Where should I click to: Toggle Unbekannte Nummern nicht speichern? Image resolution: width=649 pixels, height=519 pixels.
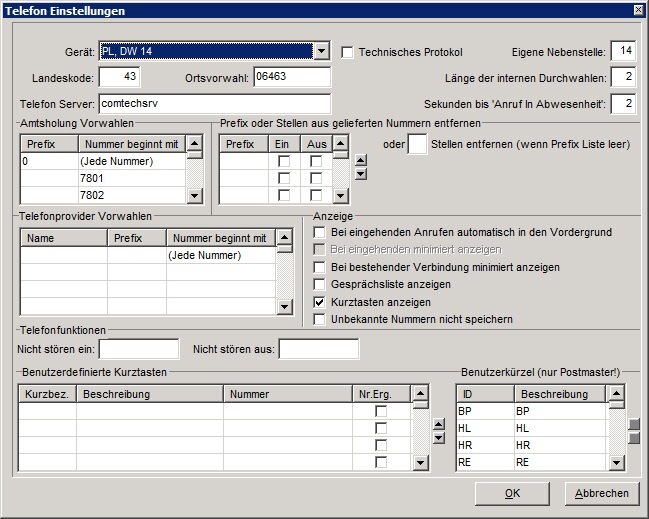point(319,320)
